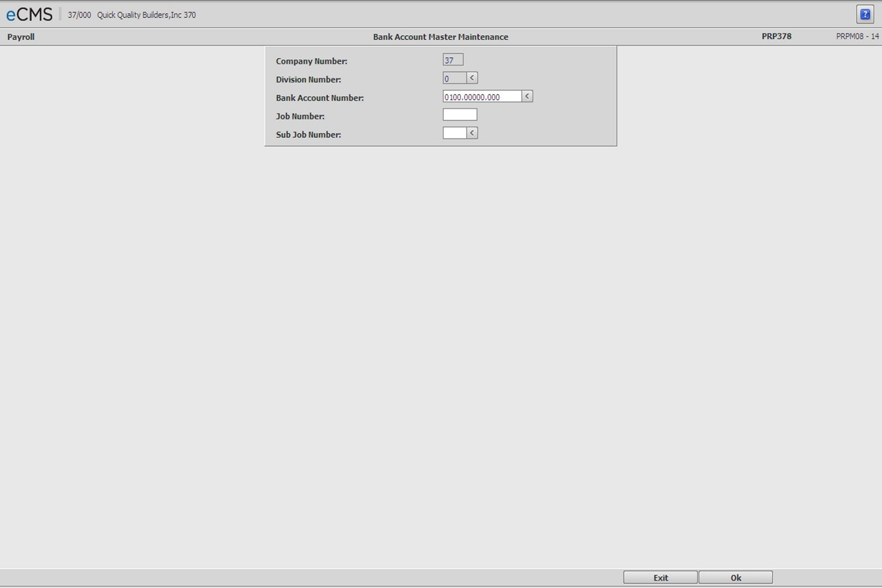Open Division Number lookup arrow

(x=472, y=78)
